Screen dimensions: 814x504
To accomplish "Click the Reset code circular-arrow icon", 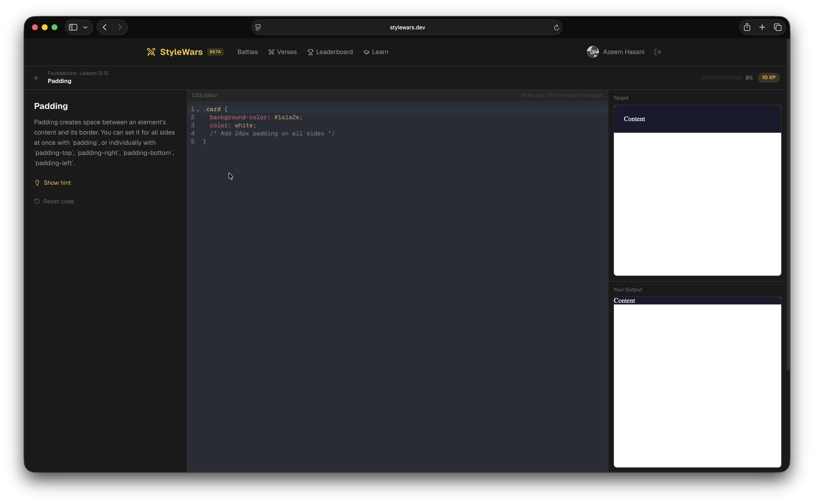I will (37, 201).
